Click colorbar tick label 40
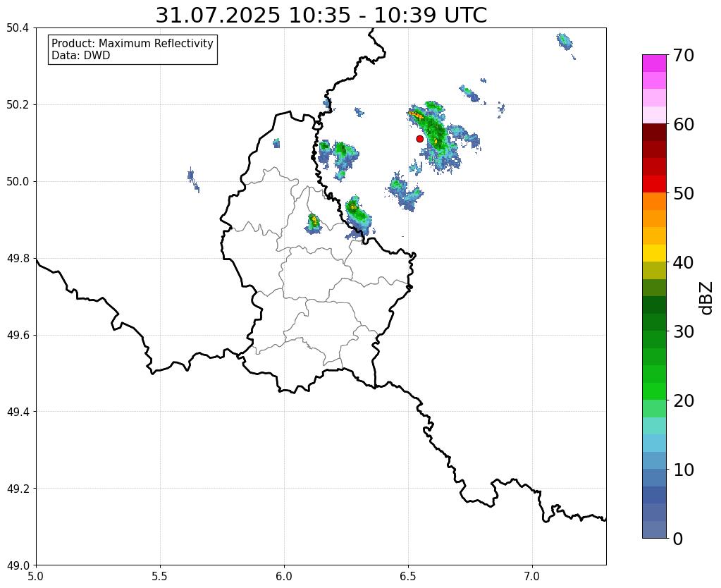The height and width of the screenshot is (588, 721). (684, 262)
